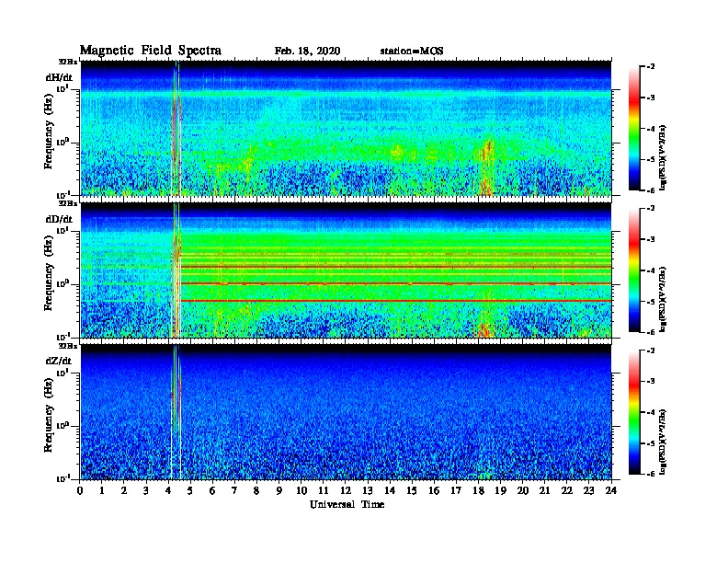Click the log PSD units label beside dH/dt colorbar
Viewport: 728px width, 563px height.
tap(663, 157)
